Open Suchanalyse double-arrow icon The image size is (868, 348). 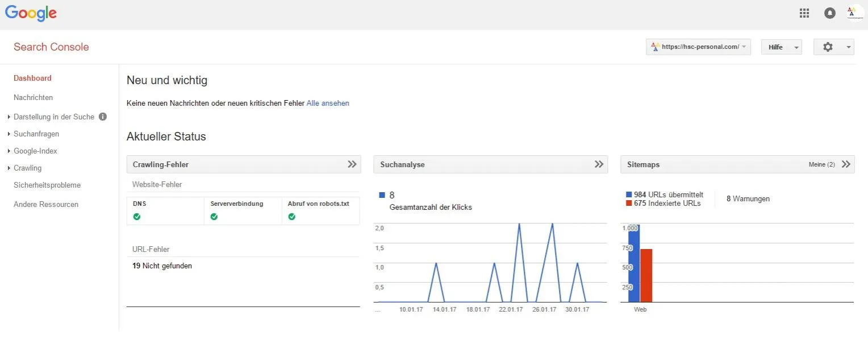coord(599,164)
